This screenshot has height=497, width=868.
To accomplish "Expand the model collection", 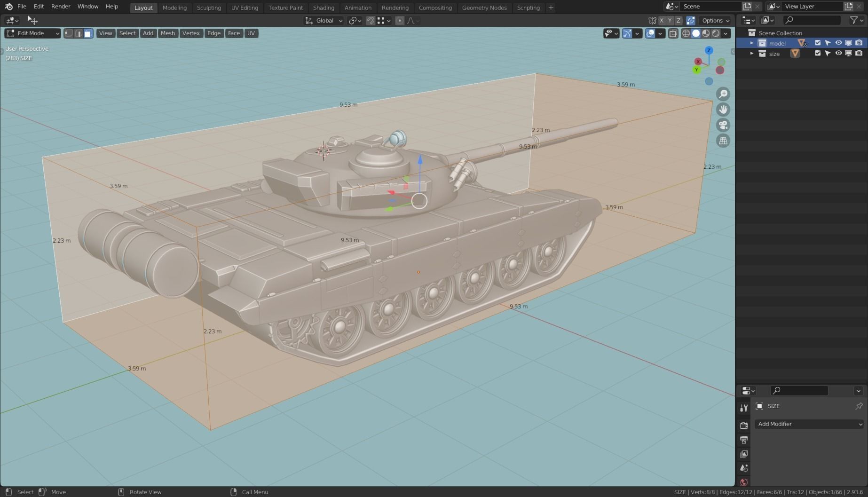I will (x=751, y=43).
